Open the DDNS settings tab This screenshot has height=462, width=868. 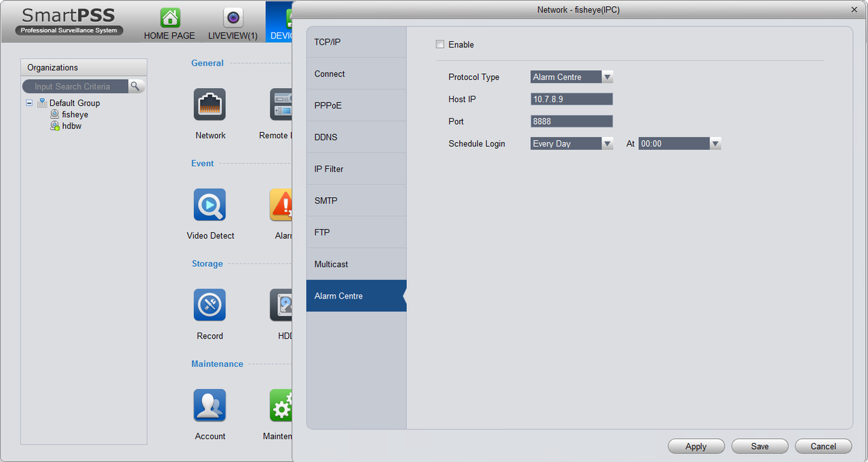point(356,138)
